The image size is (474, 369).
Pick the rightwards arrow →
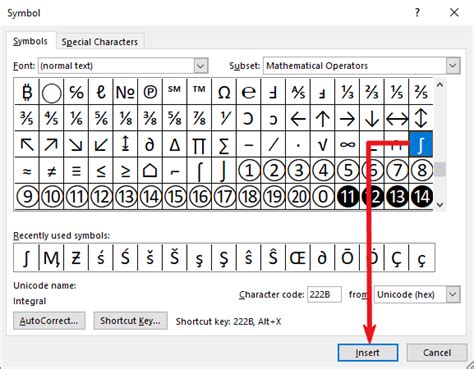pos(347,118)
